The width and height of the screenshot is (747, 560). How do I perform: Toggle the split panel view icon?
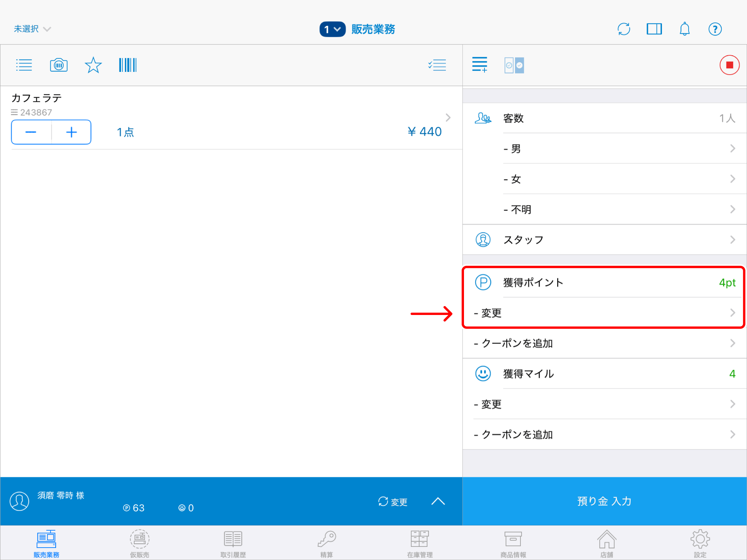tap(654, 29)
